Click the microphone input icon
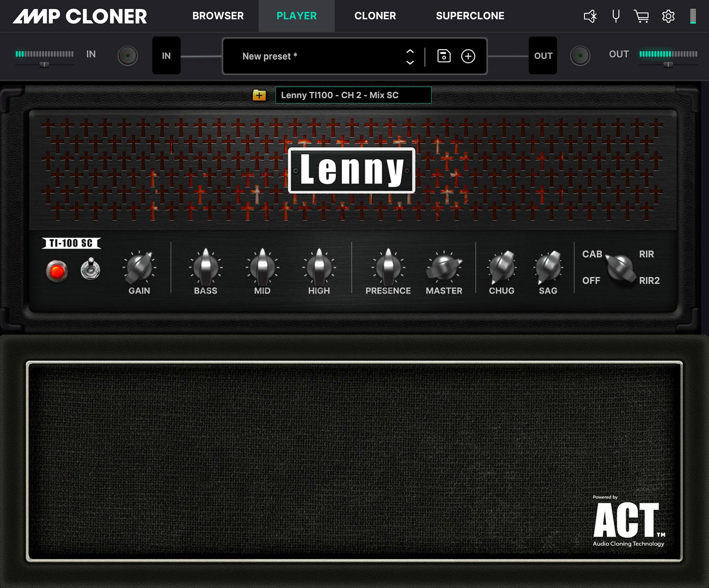 (616, 16)
